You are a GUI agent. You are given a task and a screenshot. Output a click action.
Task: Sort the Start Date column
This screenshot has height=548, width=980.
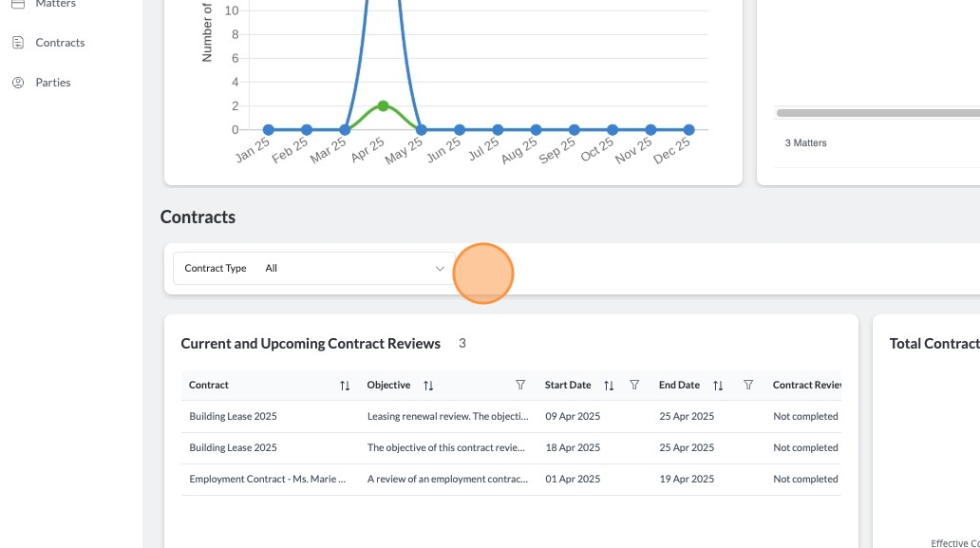(609, 386)
